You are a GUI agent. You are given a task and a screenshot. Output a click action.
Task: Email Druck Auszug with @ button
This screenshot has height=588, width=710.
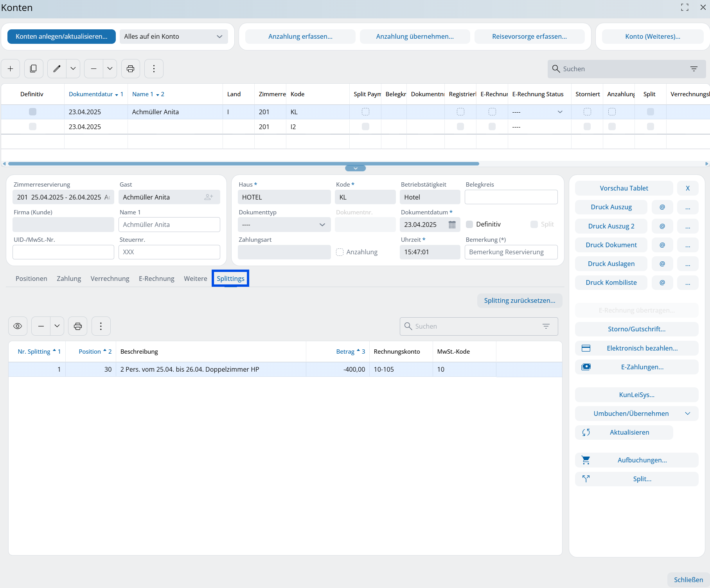click(x=662, y=207)
